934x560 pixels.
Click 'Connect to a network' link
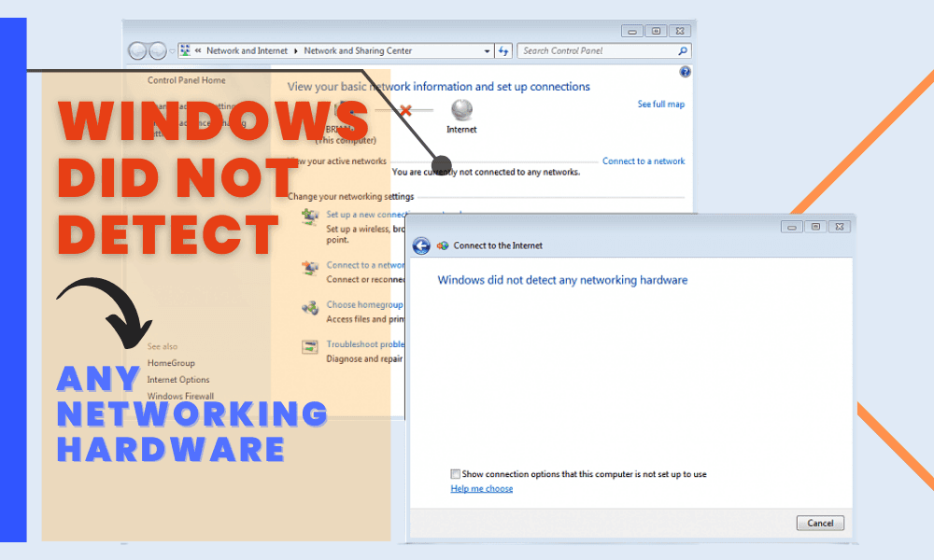tap(644, 161)
